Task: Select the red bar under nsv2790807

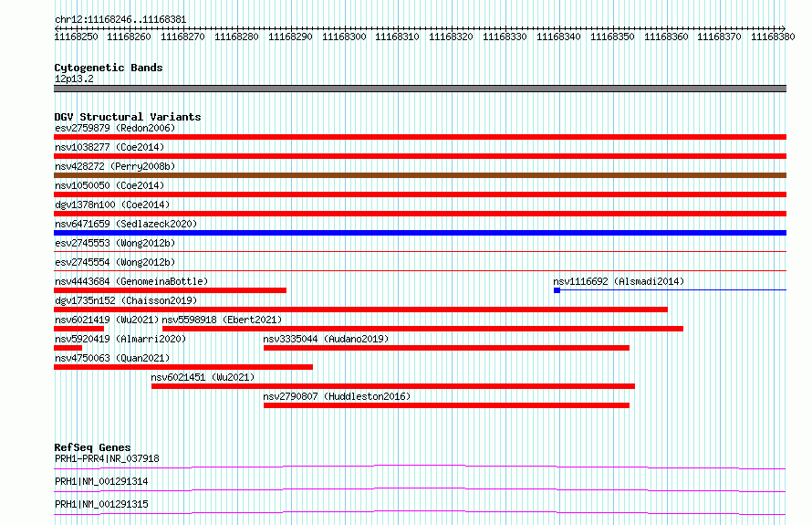Action: tap(446, 405)
